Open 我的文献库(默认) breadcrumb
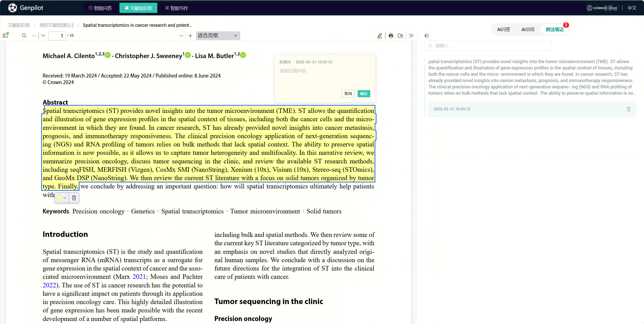644x324 pixels. [x=56, y=25]
